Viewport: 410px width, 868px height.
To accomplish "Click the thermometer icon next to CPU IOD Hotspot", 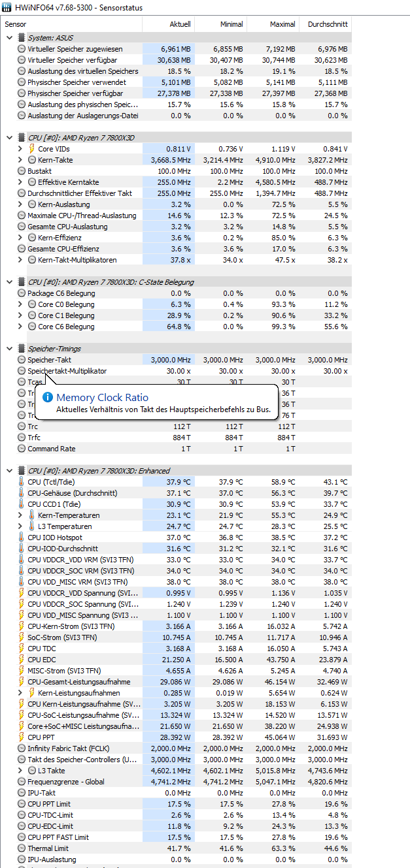I will click(x=22, y=538).
